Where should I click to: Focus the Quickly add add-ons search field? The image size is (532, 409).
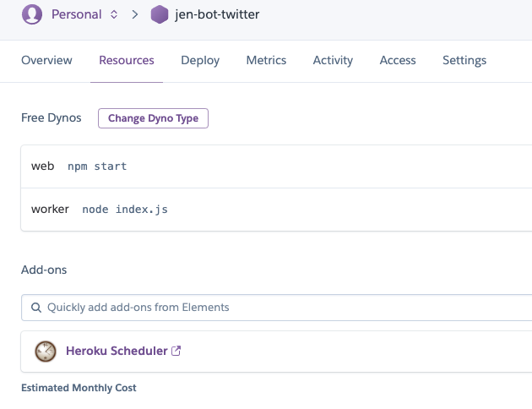(x=276, y=308)
